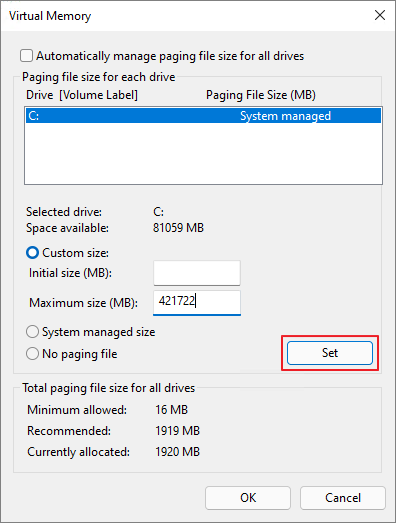Click the 'Minimum allowed:' label
The height and width of the screenshot is (523, 396).
click(x=77, y=410)
